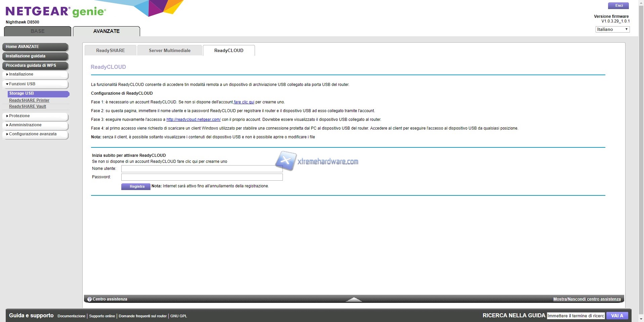Image resolution: width=644 pixels, height=322 pixels.
Task: Click the NETGEAR genie logo
Action: (x=56, y=12)
